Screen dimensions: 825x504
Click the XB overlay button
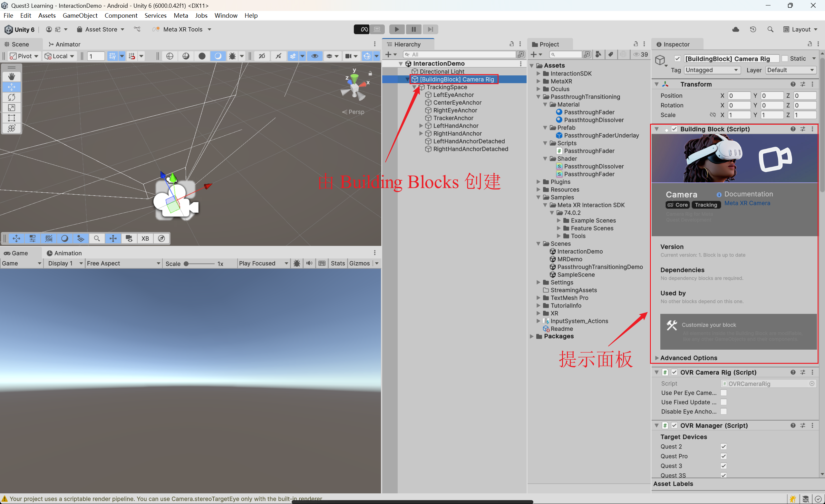[x=145, y=238]
